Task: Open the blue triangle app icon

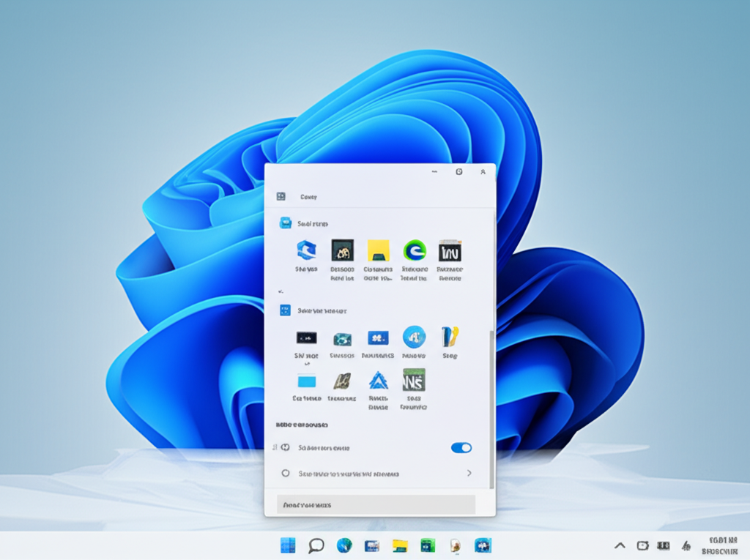Action: pyautogui.click(x=379, y=381)
